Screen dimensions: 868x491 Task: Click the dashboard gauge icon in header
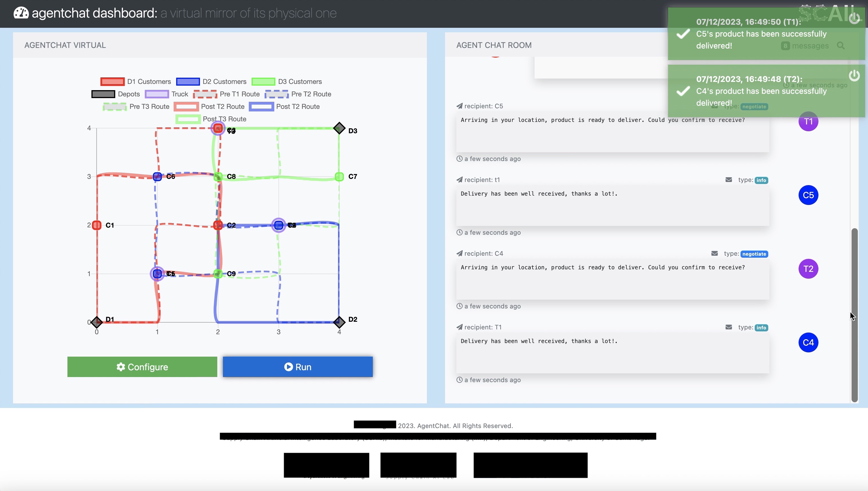[x=21, y=13]
